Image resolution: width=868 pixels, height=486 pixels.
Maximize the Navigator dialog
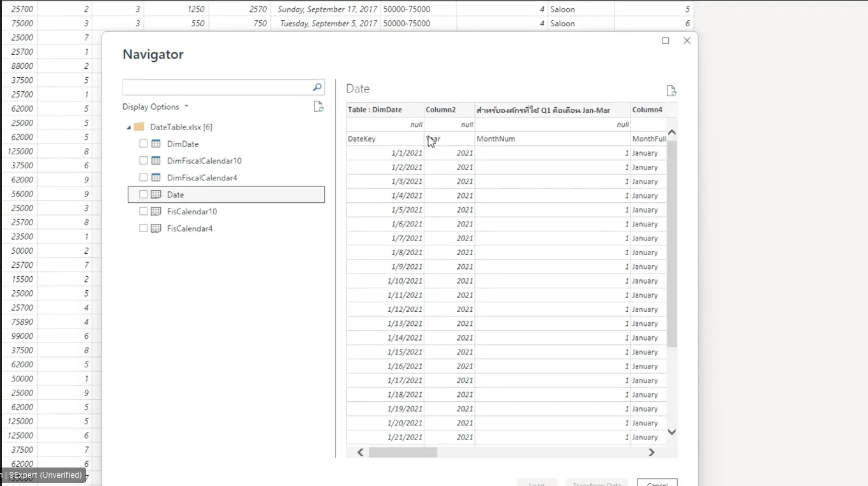pos(666,41)
